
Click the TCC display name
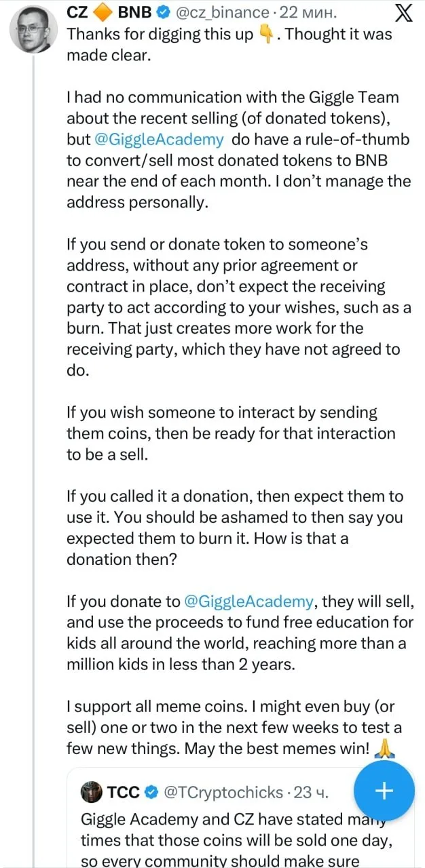tap(123, 791)
